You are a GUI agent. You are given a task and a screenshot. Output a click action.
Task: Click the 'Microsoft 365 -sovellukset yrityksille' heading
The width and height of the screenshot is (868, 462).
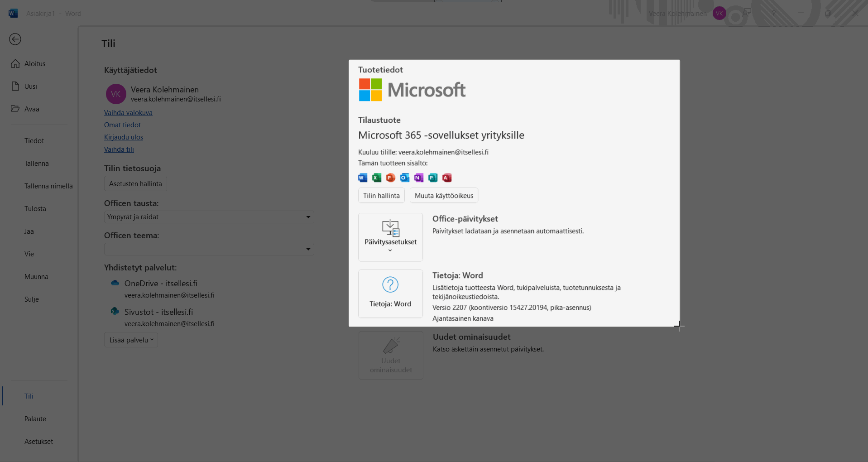(x=441, y=135)
